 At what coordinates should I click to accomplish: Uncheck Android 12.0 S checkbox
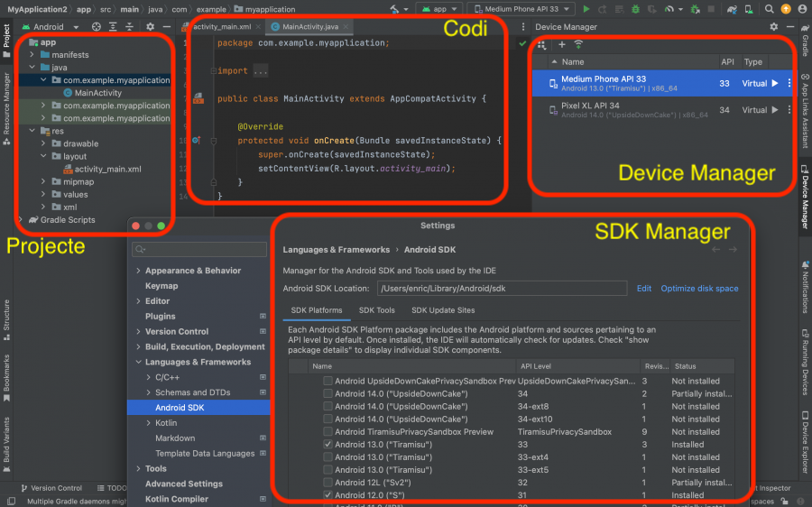(x=328, y=495)
